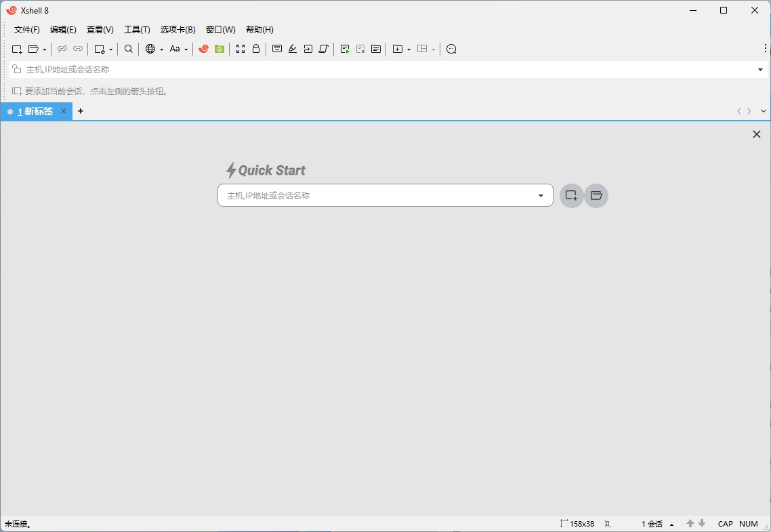
Task: Open the session search tool
Action: click(128, 49)
